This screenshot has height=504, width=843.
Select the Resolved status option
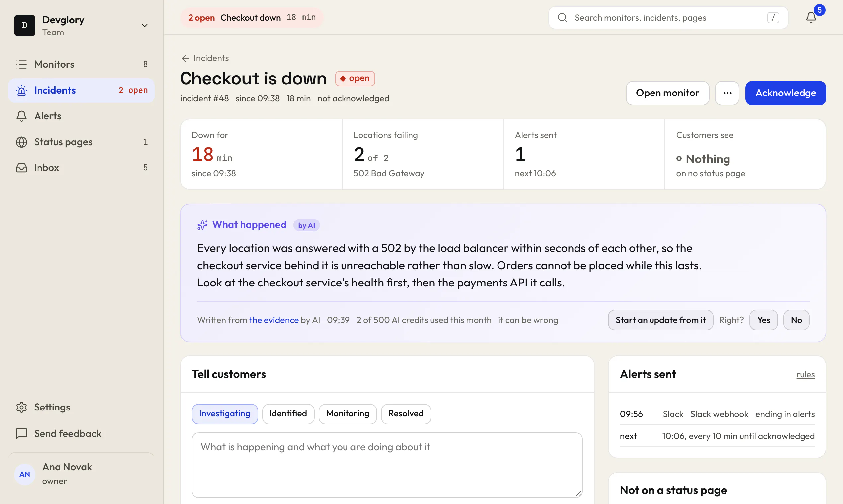pyautogui.click(x=406, y=414)
